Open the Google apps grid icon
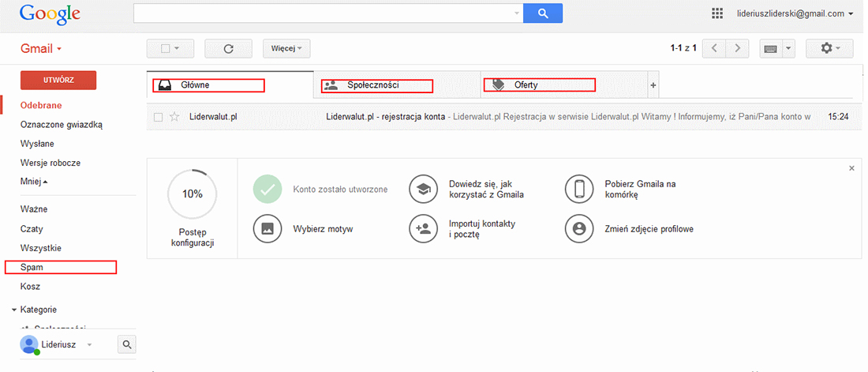 (717, 13)
